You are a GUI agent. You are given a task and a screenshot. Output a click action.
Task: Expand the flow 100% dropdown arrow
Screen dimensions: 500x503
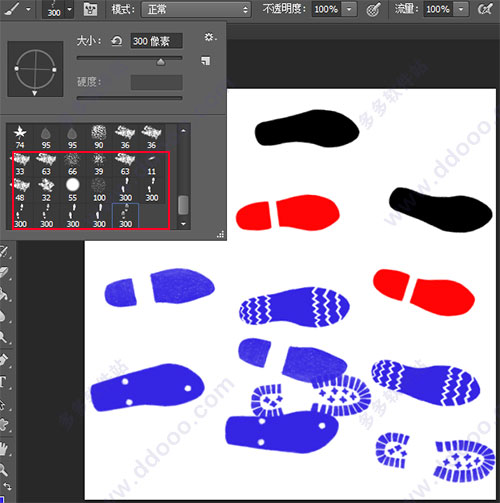(461, 9)
